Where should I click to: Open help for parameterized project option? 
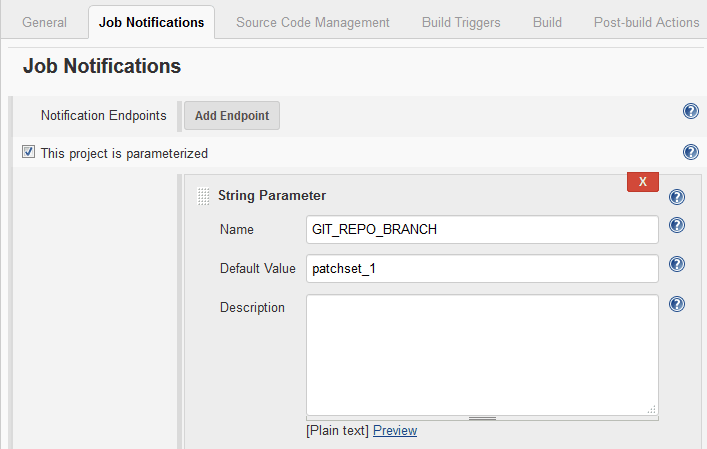[x=690, y=152]
